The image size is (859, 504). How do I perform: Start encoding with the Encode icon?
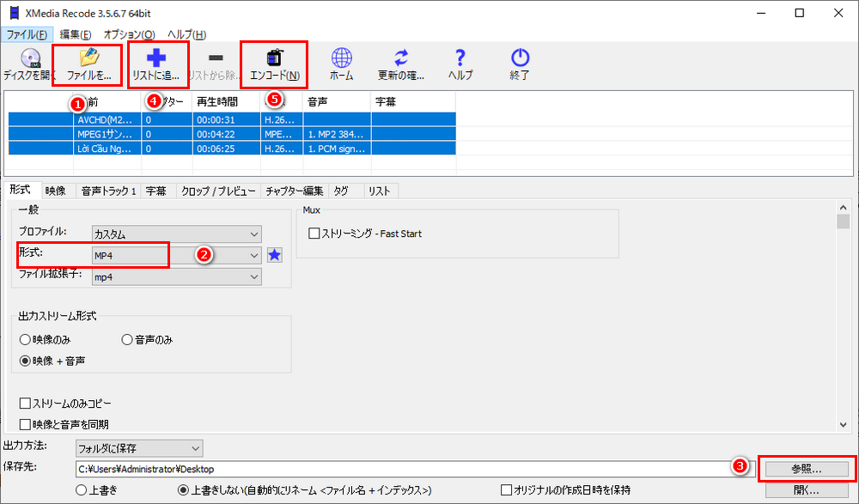(x=274, y=58)
